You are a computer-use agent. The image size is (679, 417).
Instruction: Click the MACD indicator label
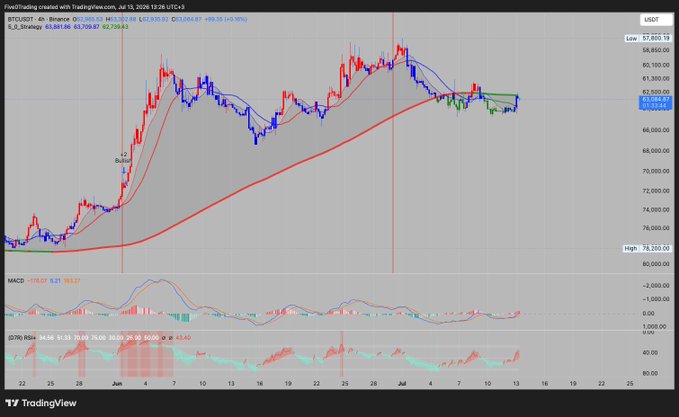(16, 281)
